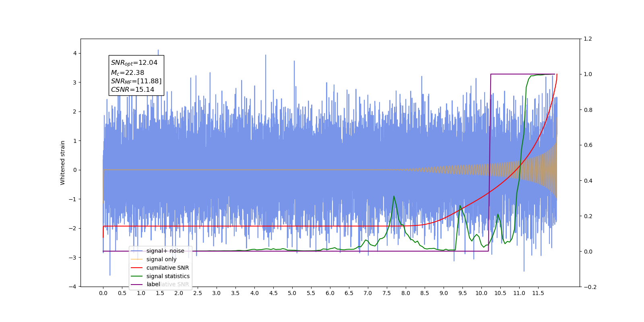This screenshot has width=644, height=322.
Task: Click the right y-axis tick label 0.6
Action: 588,145
